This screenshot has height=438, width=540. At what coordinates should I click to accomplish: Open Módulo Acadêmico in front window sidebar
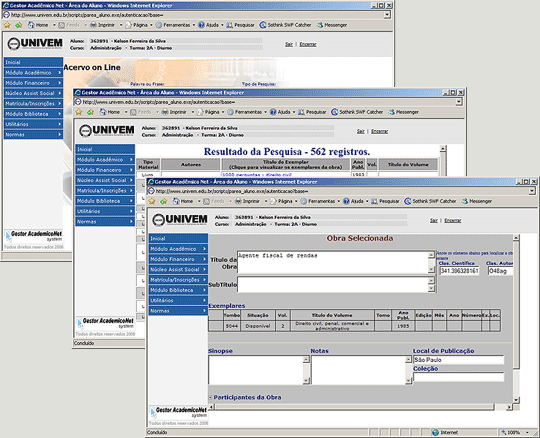click(x=178, y=249)
